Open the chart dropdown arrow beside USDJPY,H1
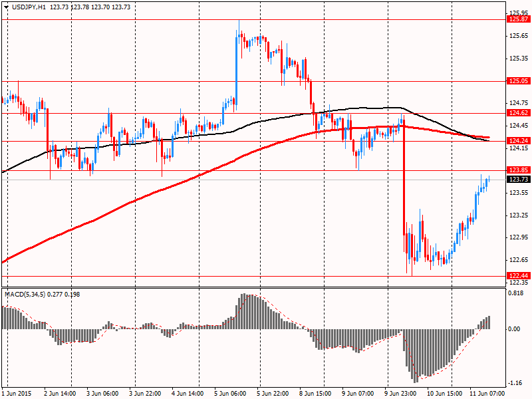 tap(7, 7)
